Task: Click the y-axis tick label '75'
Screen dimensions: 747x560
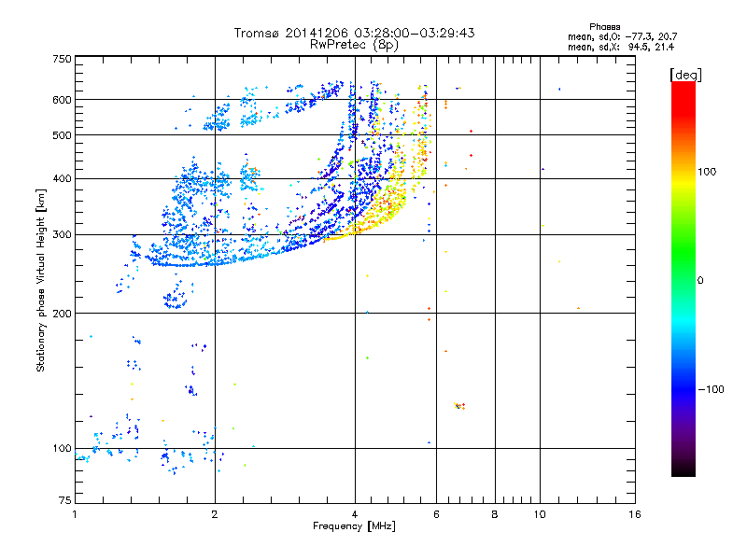Action: click(x=65, y=500)
